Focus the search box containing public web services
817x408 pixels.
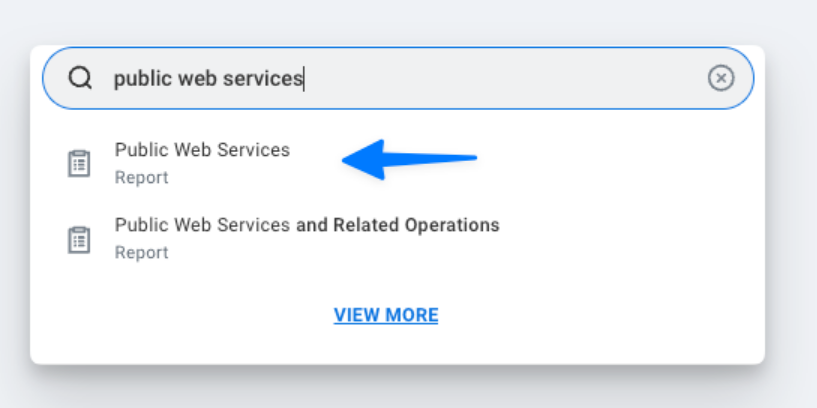pos(500,78)
